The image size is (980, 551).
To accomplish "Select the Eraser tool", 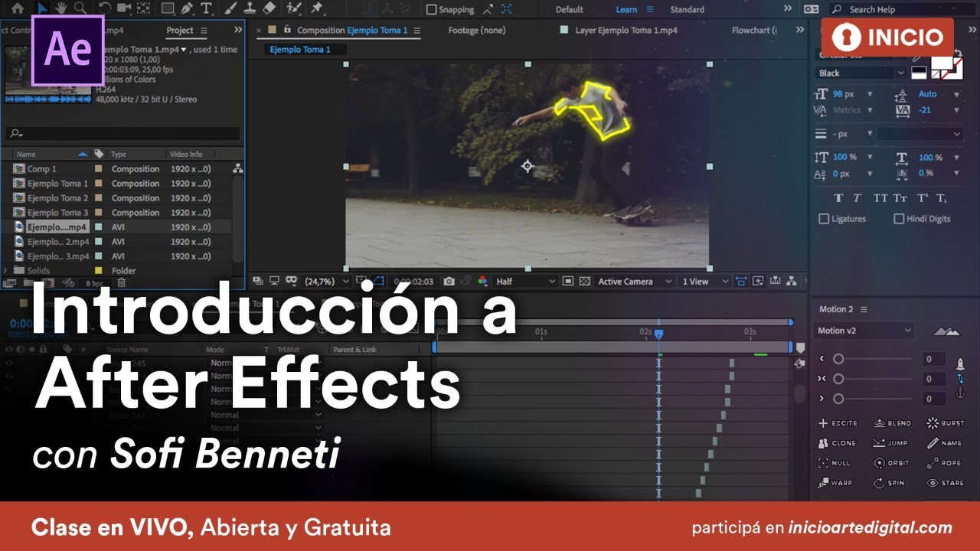I will tap(269, 8).
